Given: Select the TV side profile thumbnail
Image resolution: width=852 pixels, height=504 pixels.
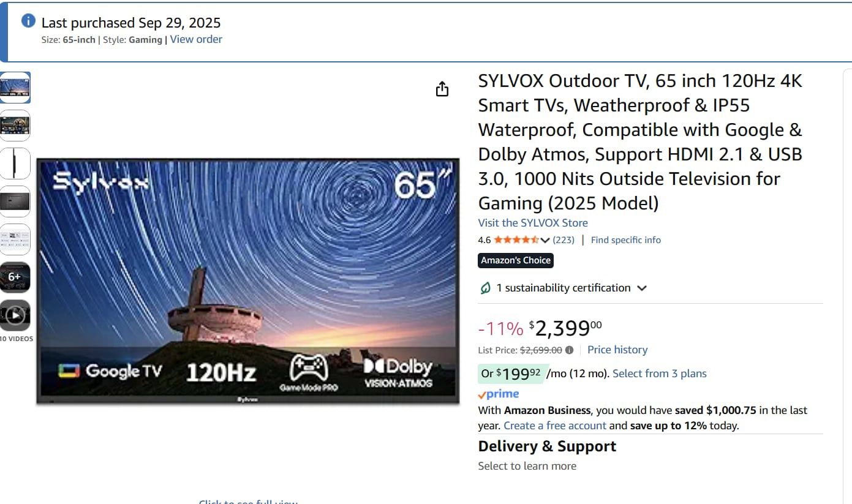Looking at the screenshot, I should (x=15, y=164).
